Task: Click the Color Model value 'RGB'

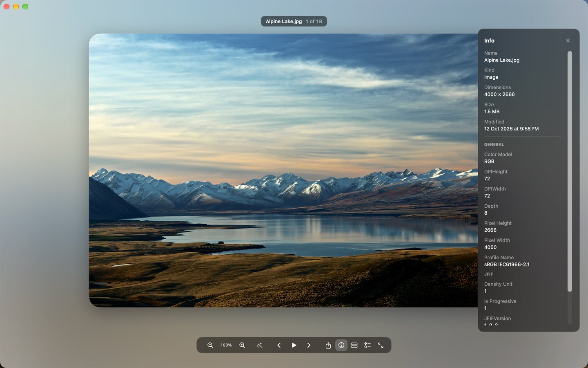Action: (x=489, y=162)
